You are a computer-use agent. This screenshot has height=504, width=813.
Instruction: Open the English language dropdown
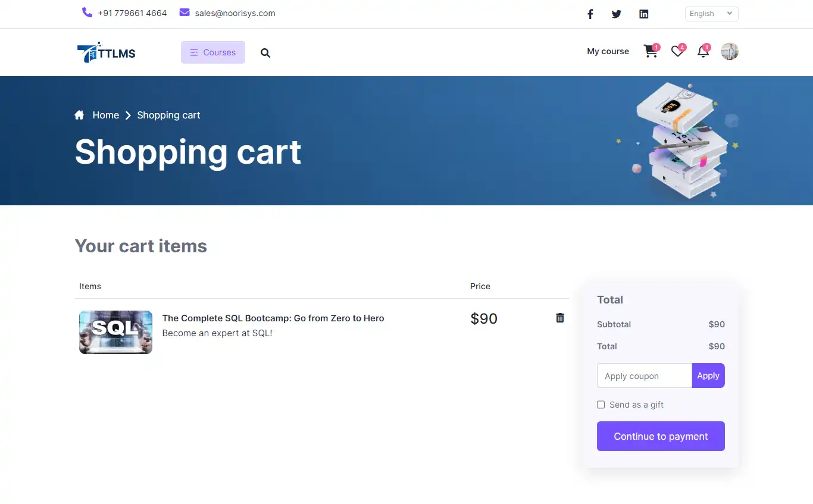711,13
